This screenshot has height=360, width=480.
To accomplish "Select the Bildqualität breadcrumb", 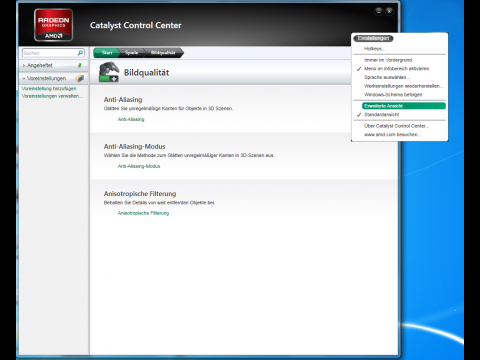I will click(163, 53).
